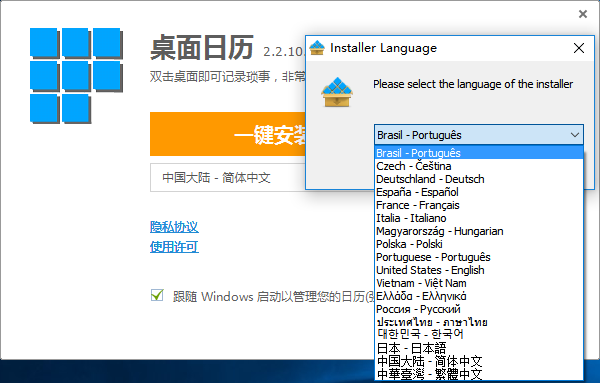Select Magyarország - Hungarian entry
This screenshot has width=600, height=383.
pos(479,231)
